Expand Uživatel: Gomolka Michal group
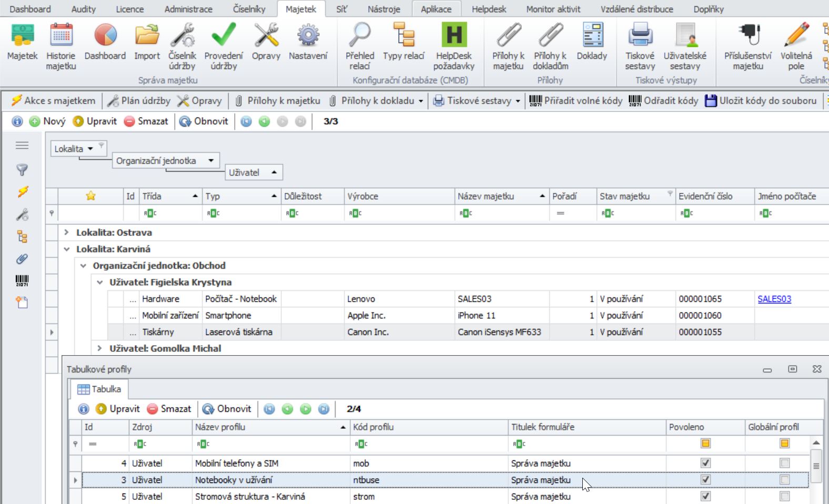 tap(100, 348)
